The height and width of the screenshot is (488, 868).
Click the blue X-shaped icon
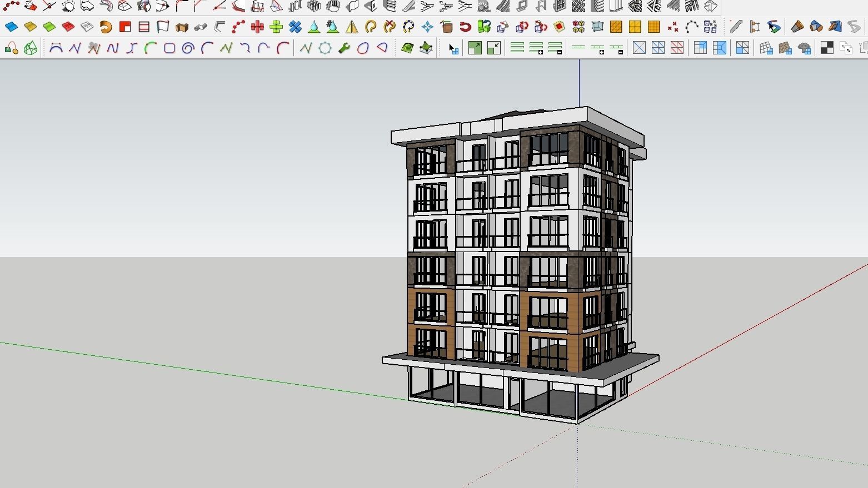tap(295, 27)
